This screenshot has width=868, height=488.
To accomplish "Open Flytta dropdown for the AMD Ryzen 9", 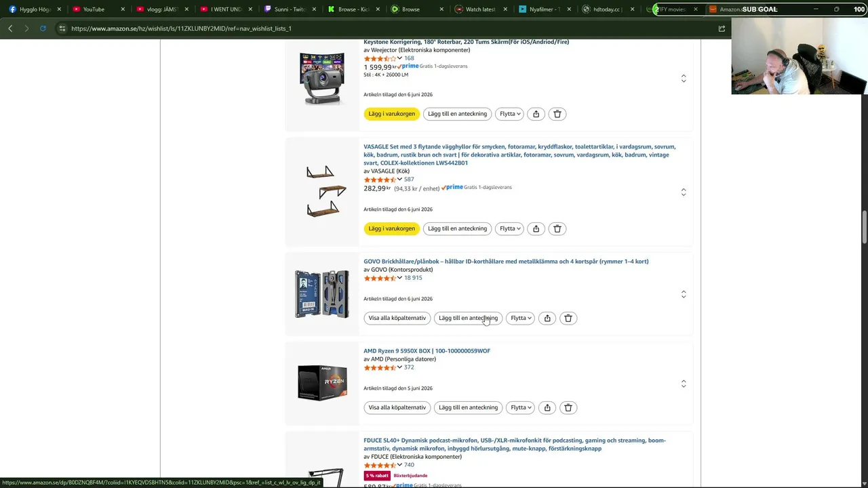I will click(x=520, y=407).
